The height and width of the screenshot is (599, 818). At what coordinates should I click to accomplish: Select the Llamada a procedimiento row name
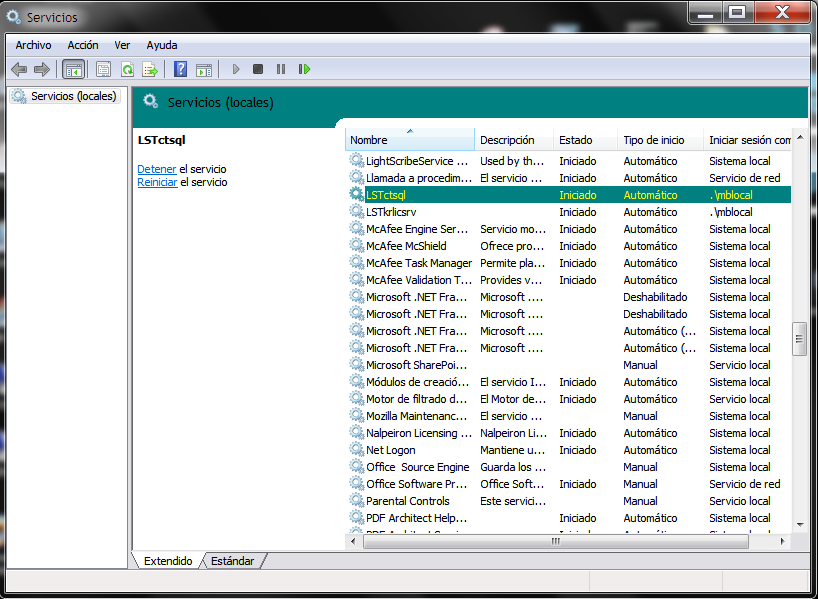(419, 177)
